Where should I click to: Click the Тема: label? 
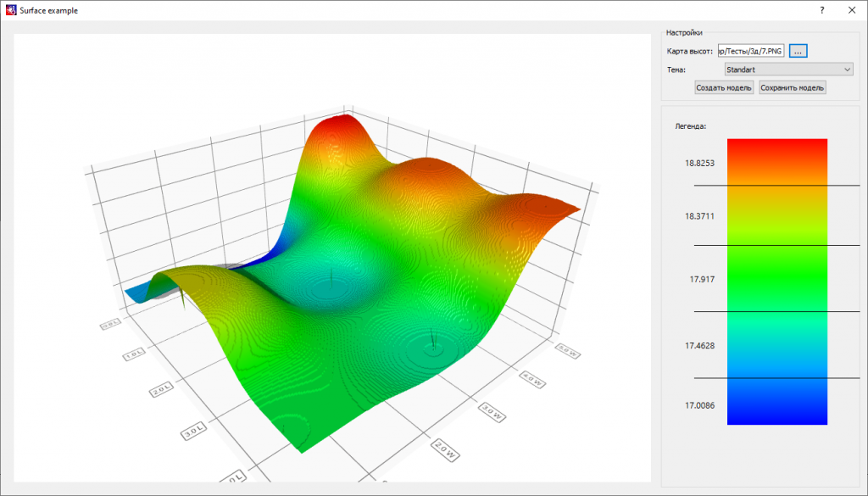tap(676, 70)
